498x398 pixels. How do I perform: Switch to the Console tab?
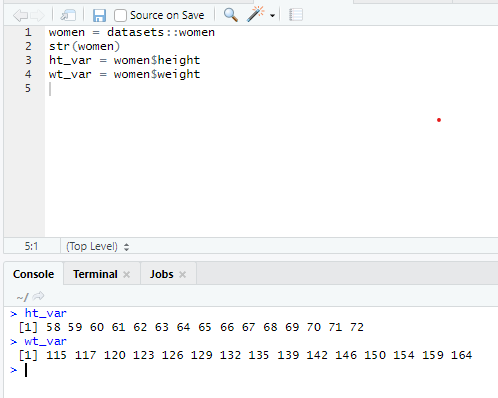click(33, 274)
